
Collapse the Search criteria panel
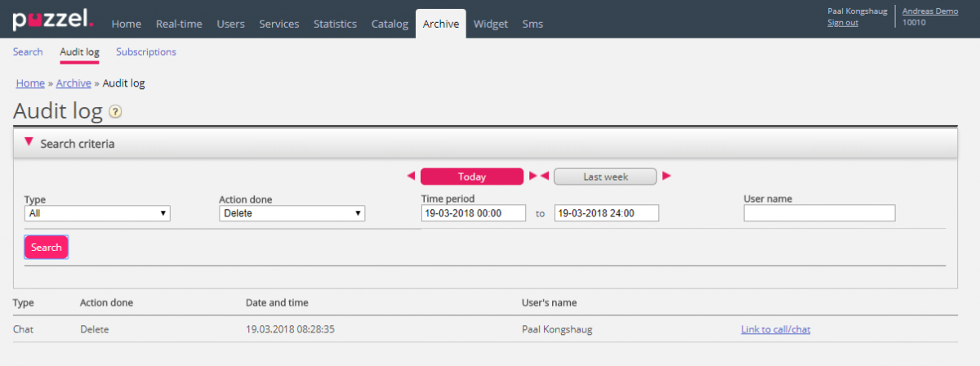click(29, 143)
